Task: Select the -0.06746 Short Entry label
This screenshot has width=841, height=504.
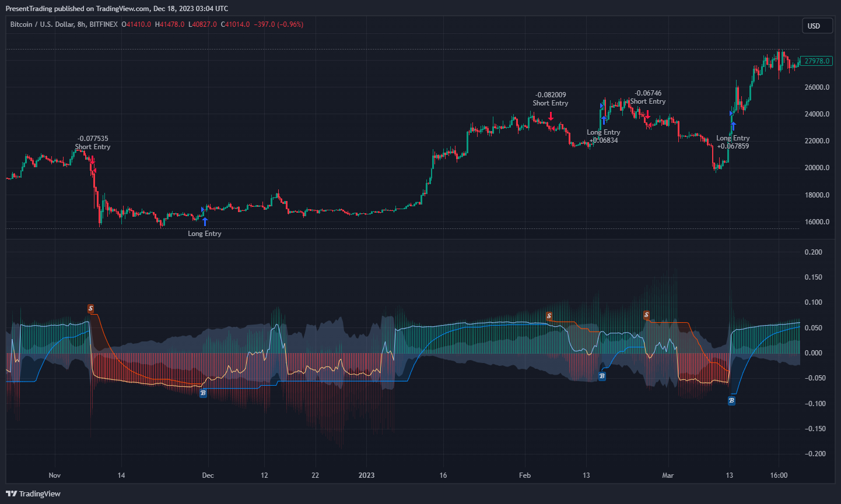Action: click(648, 97)
